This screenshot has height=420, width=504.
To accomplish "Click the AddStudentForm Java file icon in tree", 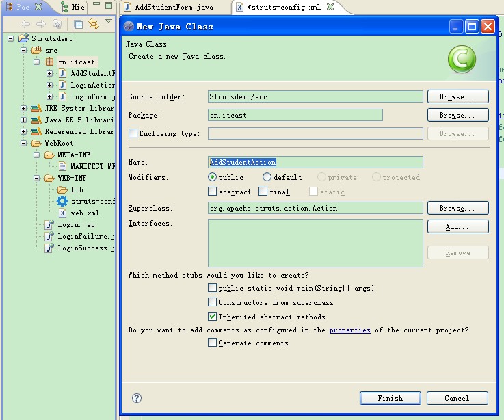I will point(63,73).
